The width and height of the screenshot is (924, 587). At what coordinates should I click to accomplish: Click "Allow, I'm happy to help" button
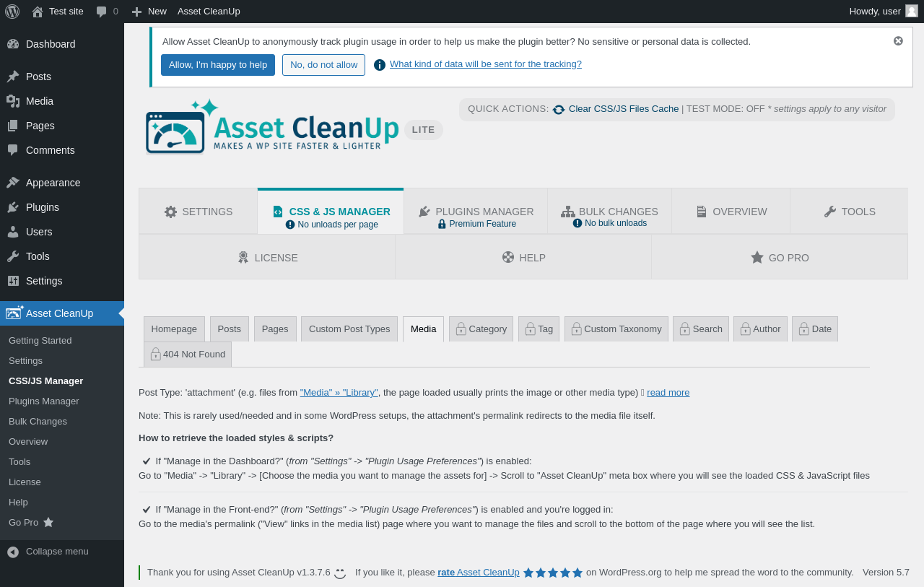tap(218, 65)
